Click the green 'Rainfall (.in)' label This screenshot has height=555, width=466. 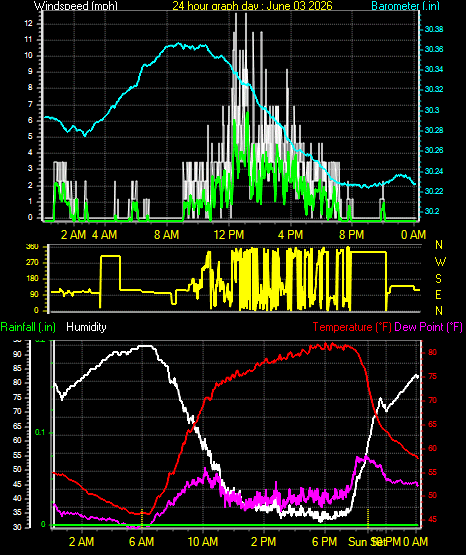pos(28,327)
